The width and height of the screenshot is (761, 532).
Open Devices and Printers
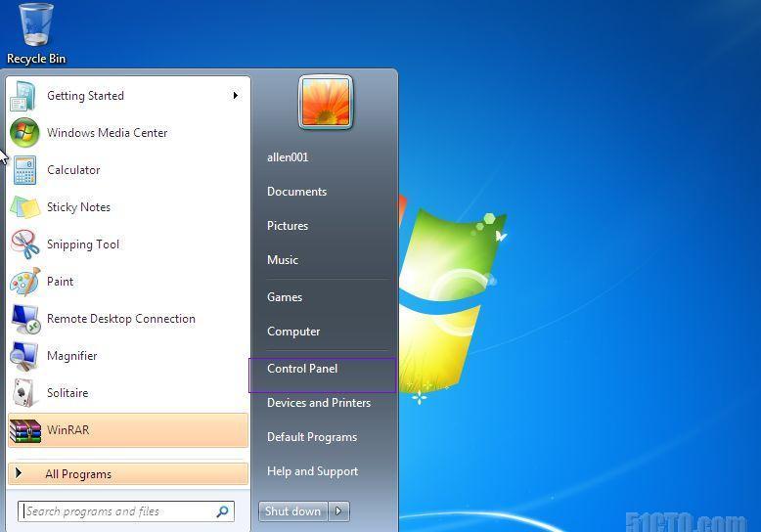pos(318,403)
